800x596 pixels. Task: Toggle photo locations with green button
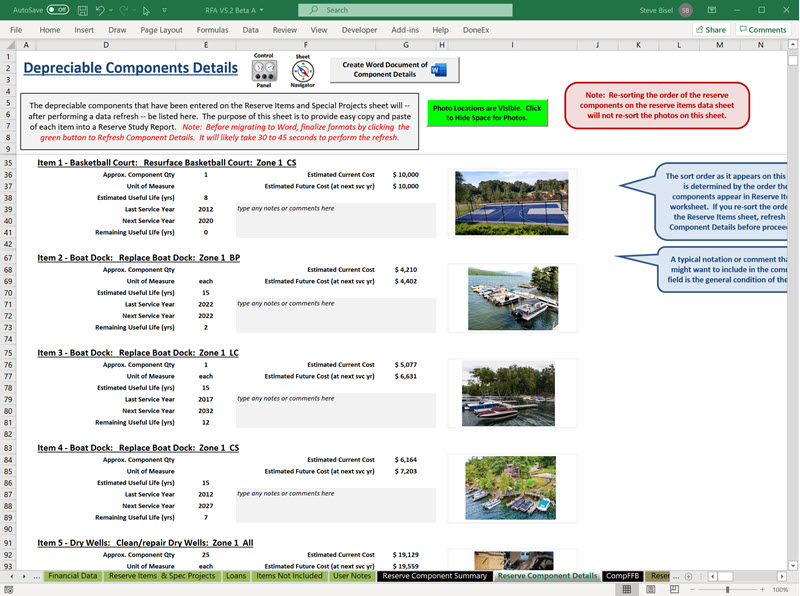(487, 112)
